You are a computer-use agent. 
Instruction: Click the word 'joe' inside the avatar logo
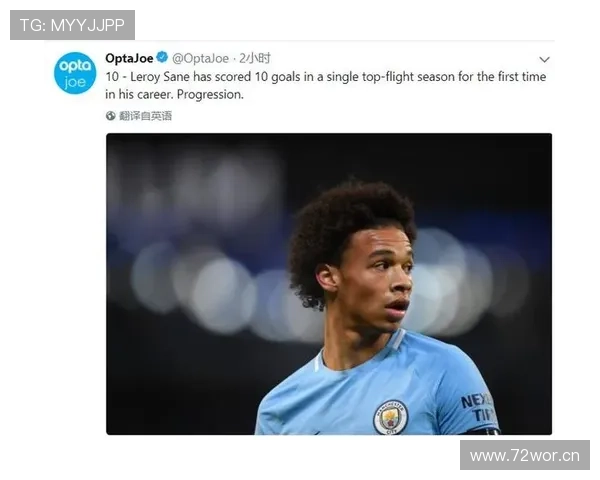[x=75, y=83]
